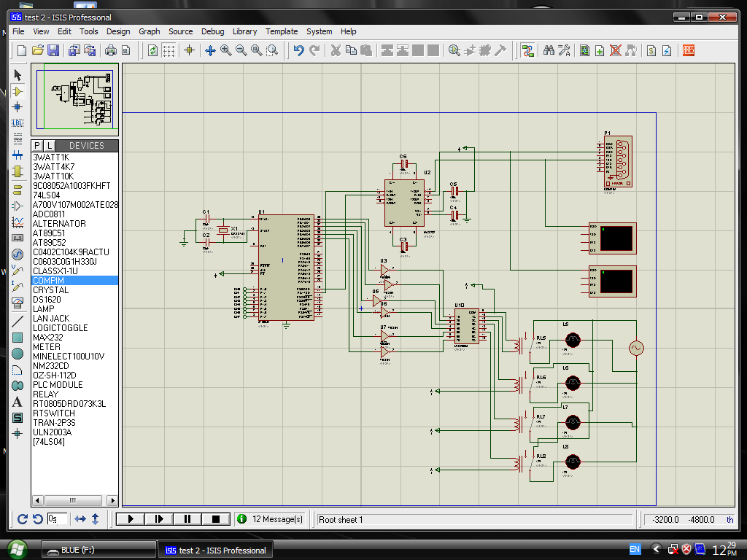This screenshot has height=560, width=747.
Task: Pause the running simulation
Action: point(187,518)
